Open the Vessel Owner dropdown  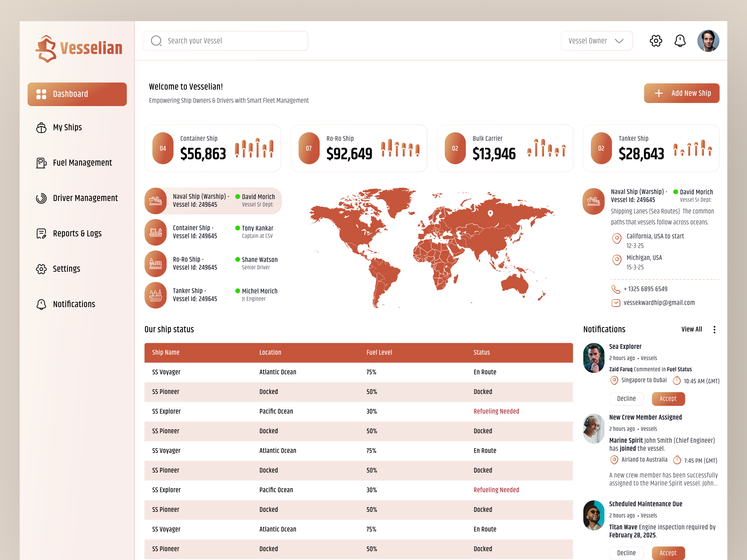pos(596,41)
